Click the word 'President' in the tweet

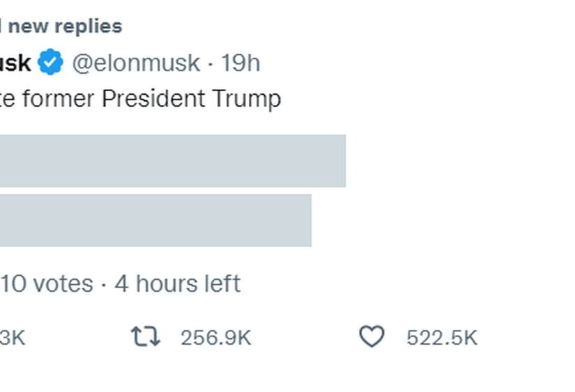pyautogui.click(x=153, y=99)
